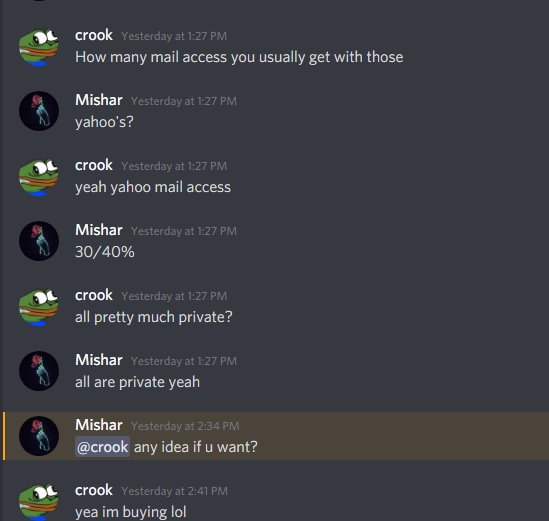Click username crook at Yesterday at 2:41 PM
The image size is (549, 521).
coord(94,490)
